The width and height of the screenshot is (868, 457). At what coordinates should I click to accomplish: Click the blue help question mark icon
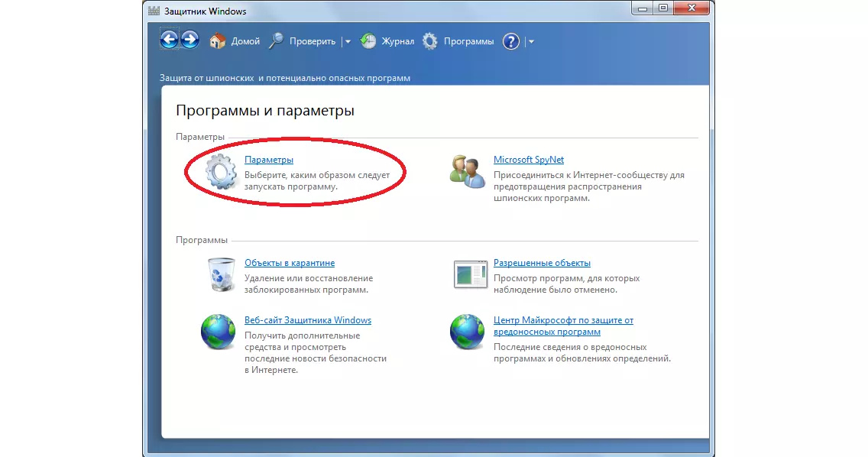pos(511,41)
